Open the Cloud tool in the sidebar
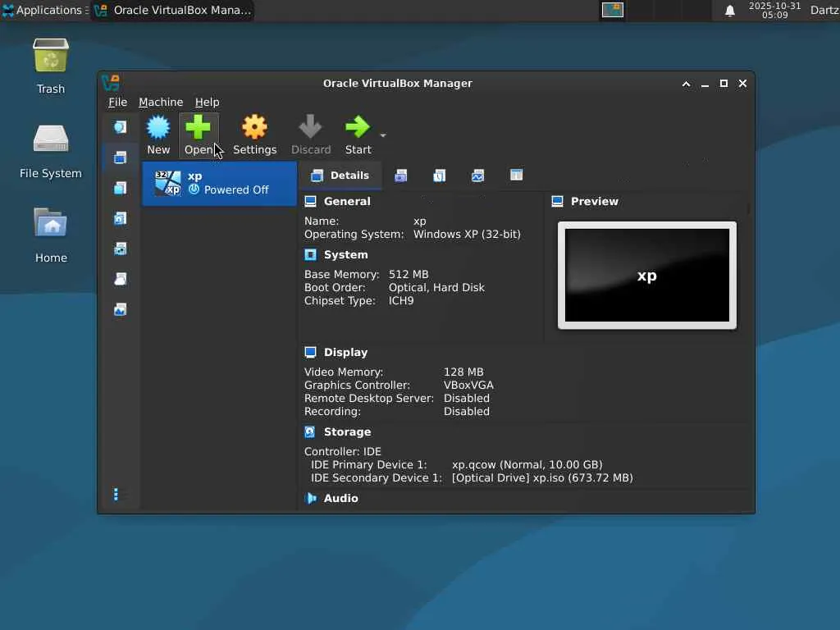This screenshot has height=630, width=840. tap(120, 279)
